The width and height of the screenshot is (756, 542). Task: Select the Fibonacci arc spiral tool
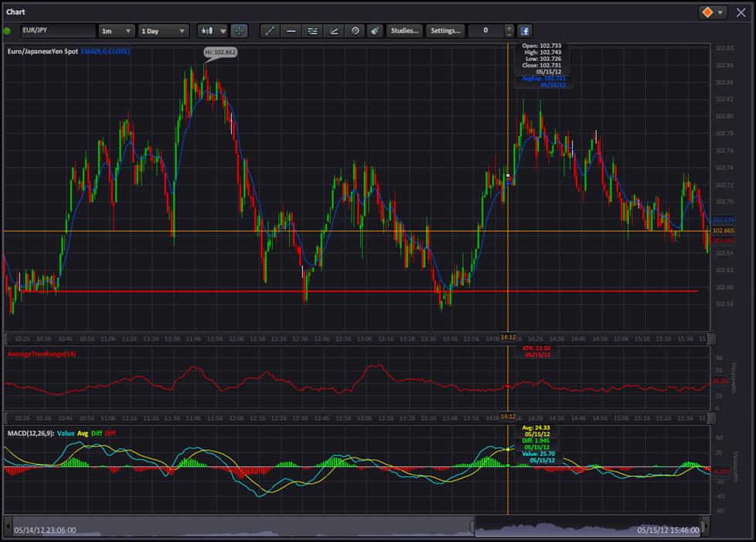point(355,31)
